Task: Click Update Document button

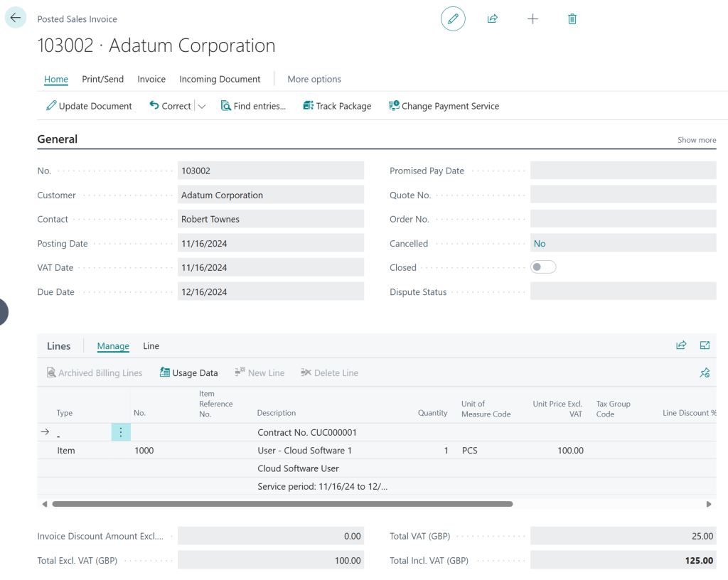Action: 89,106
